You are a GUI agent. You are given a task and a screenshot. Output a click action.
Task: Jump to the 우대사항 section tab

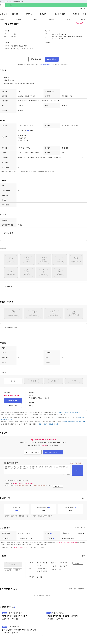tap(35, 20)
